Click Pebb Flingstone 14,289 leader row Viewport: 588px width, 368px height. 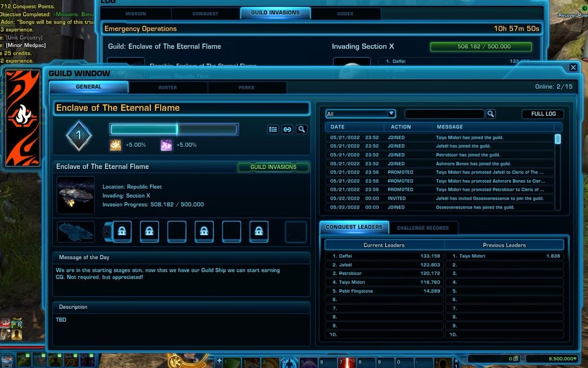[x=384, y=291]
